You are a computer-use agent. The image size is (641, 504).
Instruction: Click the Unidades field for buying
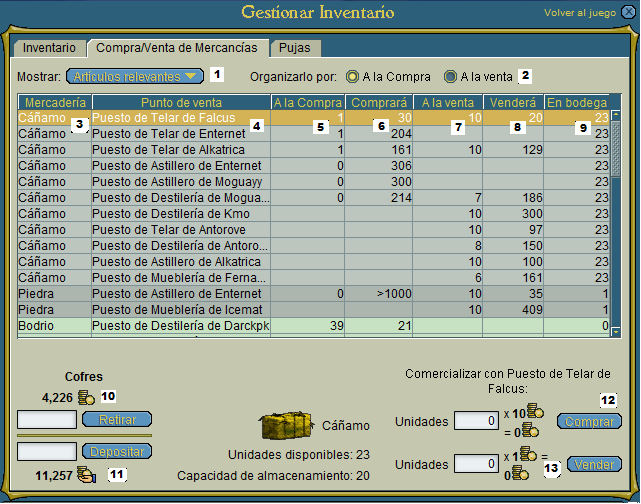pos(476,421)
